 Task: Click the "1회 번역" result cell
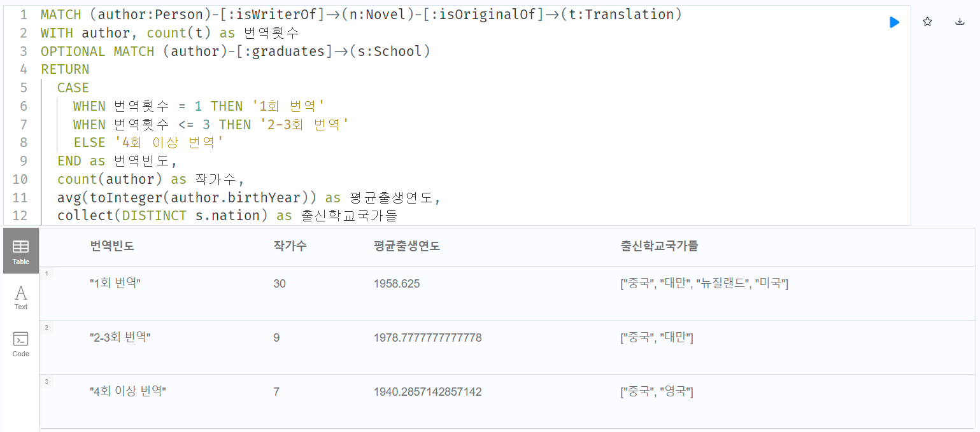click(115, 284)
